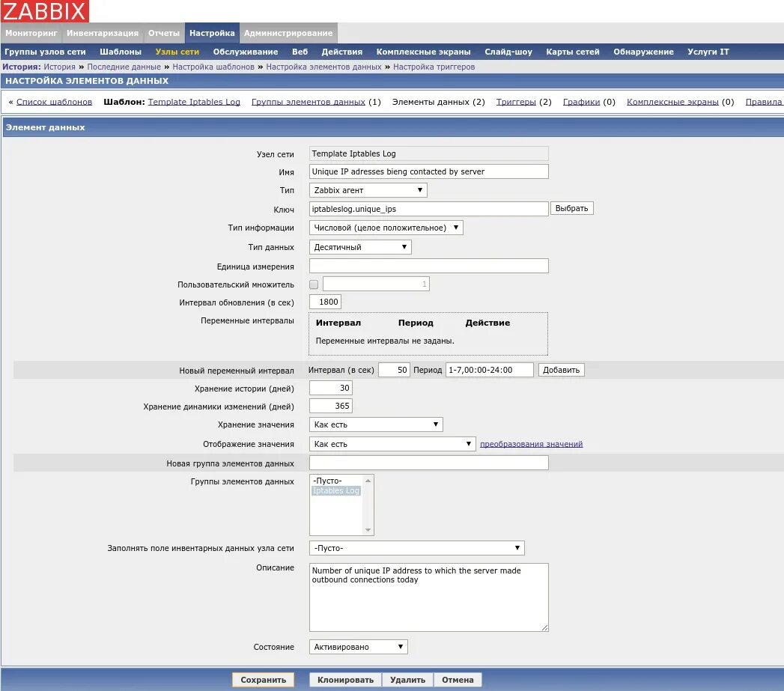The height and width of the screenshot is (691, 784).
Task: Expand the Тип dropdown (Zabbix агент)
Action: pos(368,190)
